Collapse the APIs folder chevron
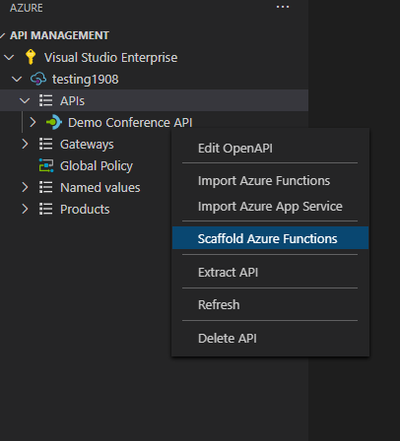This screenshot has width=400, height=441. tap(25, 100)
